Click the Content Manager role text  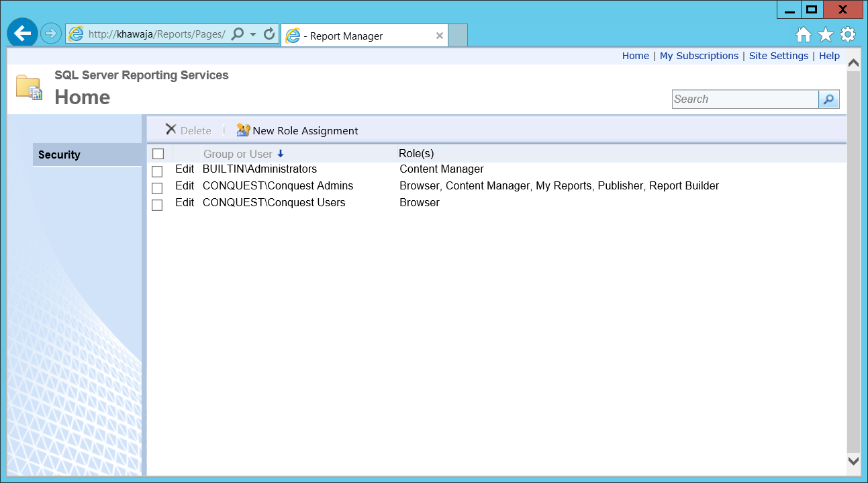click(442, 169)
